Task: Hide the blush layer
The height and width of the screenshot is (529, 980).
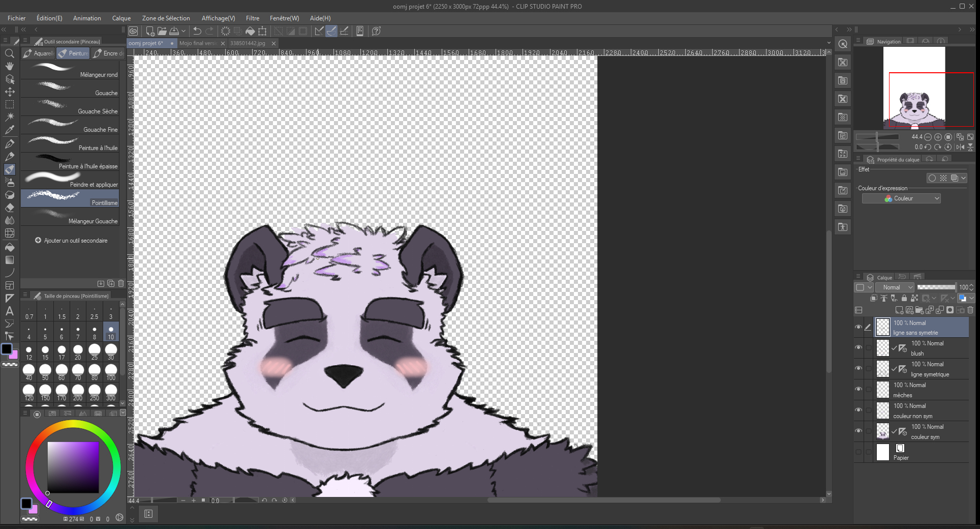Action: (x=859, y=348)
